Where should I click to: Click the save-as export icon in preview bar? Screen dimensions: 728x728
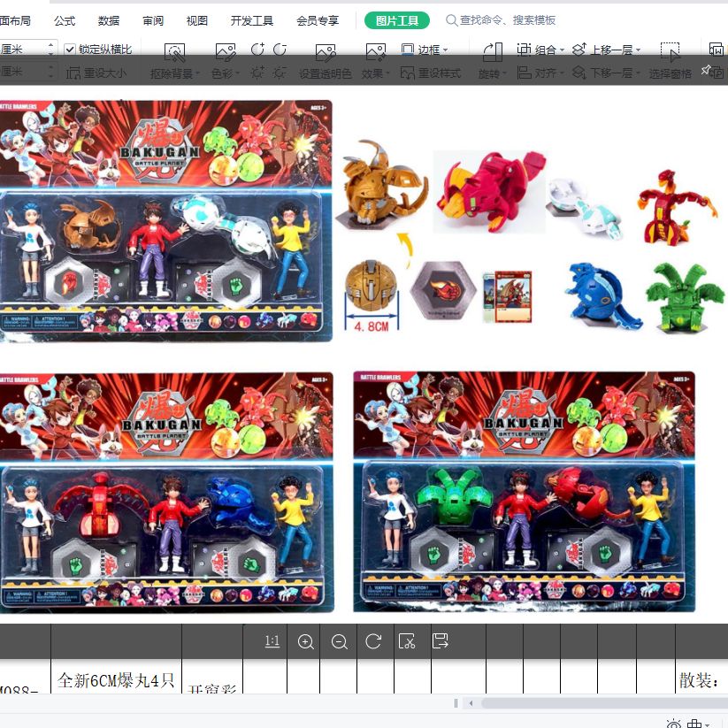click(x=441, y=641)
